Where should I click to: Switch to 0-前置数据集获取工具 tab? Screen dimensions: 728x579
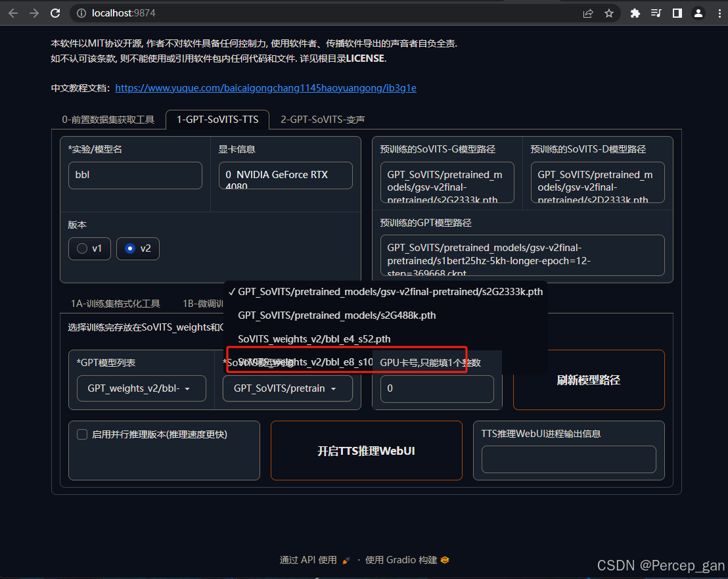tap(108, 120)
